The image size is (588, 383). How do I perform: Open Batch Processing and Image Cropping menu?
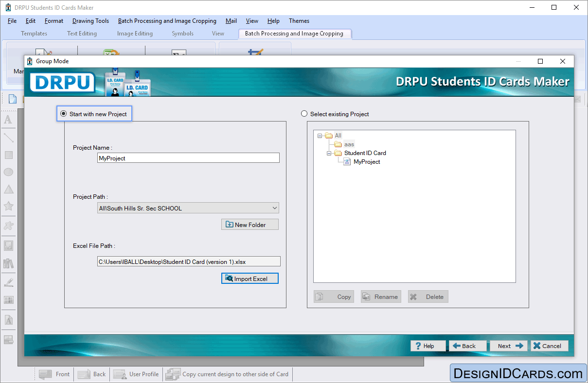pyautogui.click(x=167, y=21)
